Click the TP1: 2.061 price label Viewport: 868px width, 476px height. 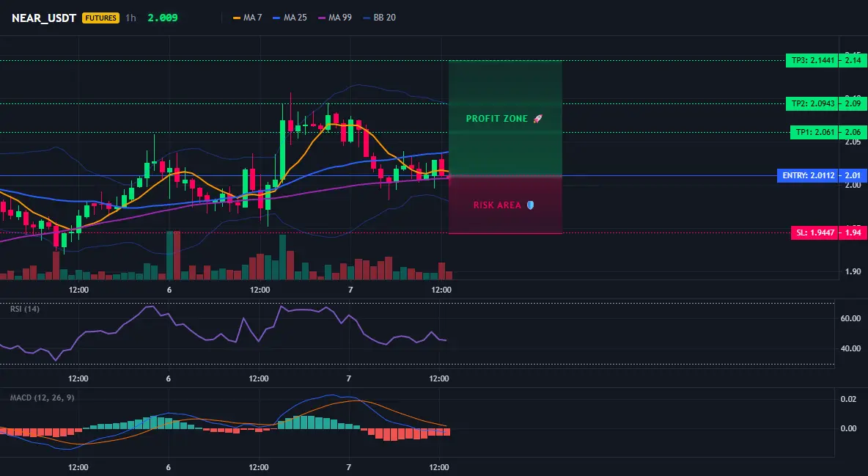814,133
